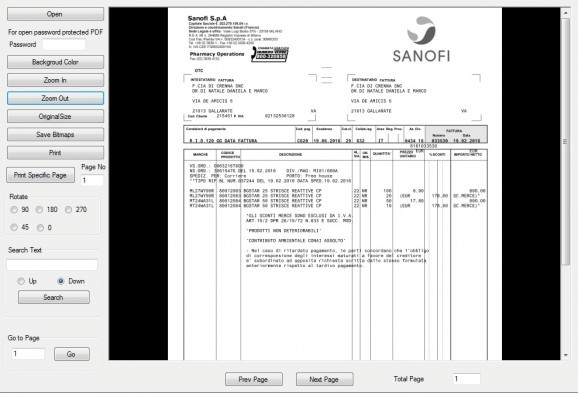
Task: Select the 270 degree rotate option
Action: click(x=68, y=209)
